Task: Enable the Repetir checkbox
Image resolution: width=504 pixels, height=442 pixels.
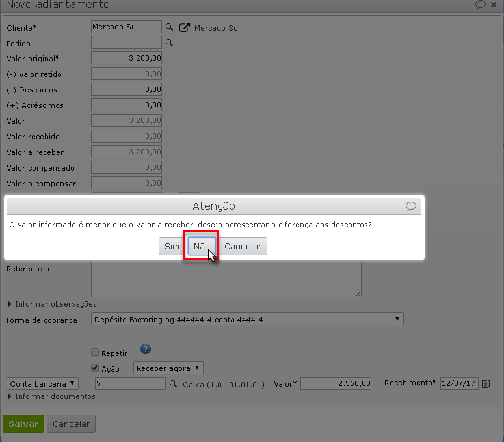Action: tap(95, 352)
